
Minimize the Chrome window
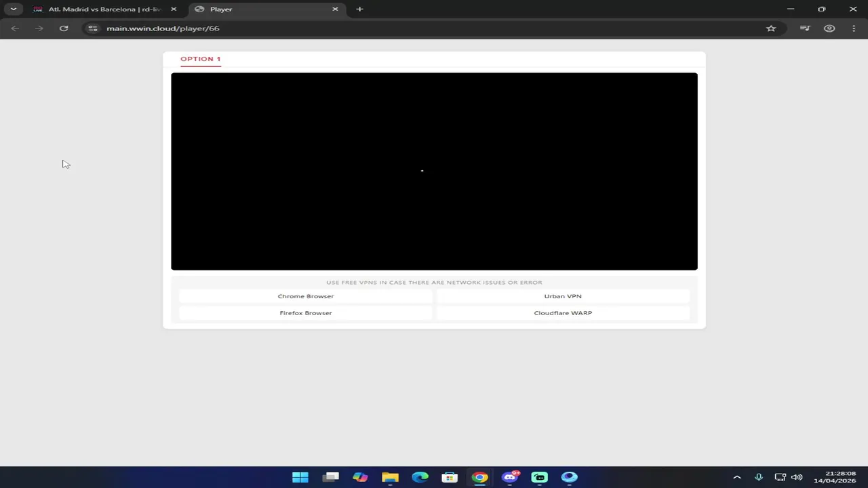(x=791, y=9)
